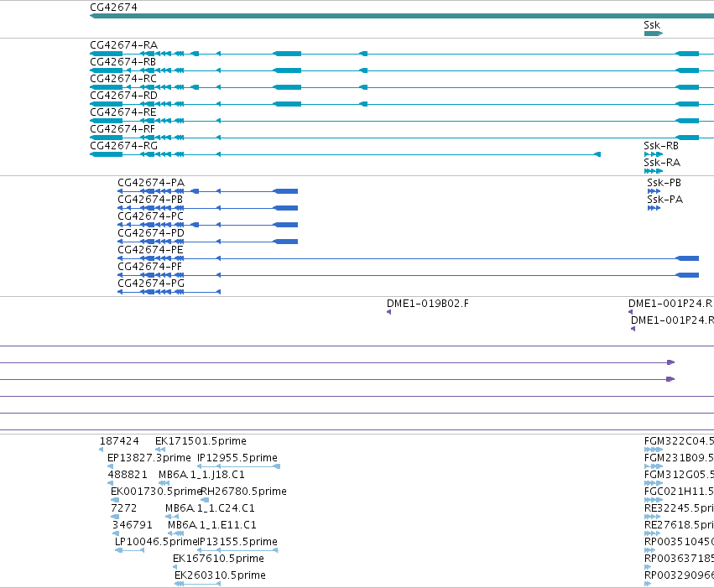Screen dimensions: 714x588
Task: Click the FGM322C04 feature glyph
Action: click(654, 450)
